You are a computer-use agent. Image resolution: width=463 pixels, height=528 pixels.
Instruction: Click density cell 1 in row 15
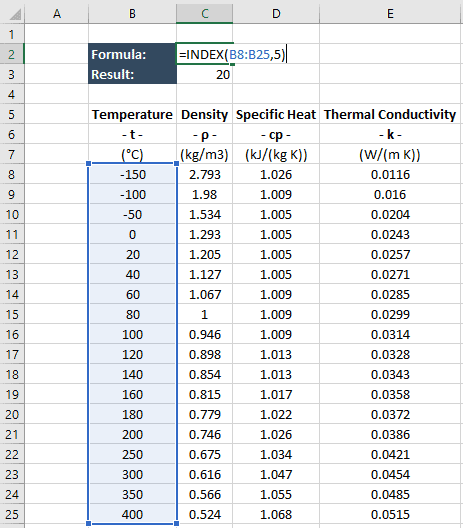tap(204, 314)
